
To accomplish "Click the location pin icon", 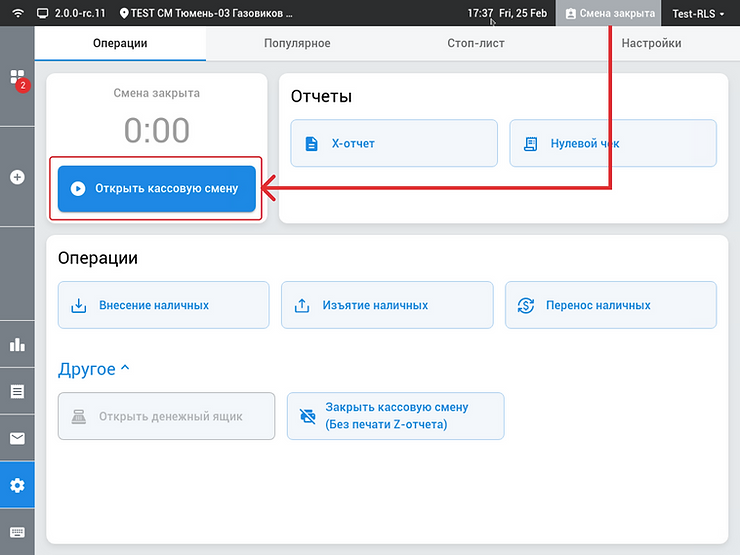I will point(124,13).
